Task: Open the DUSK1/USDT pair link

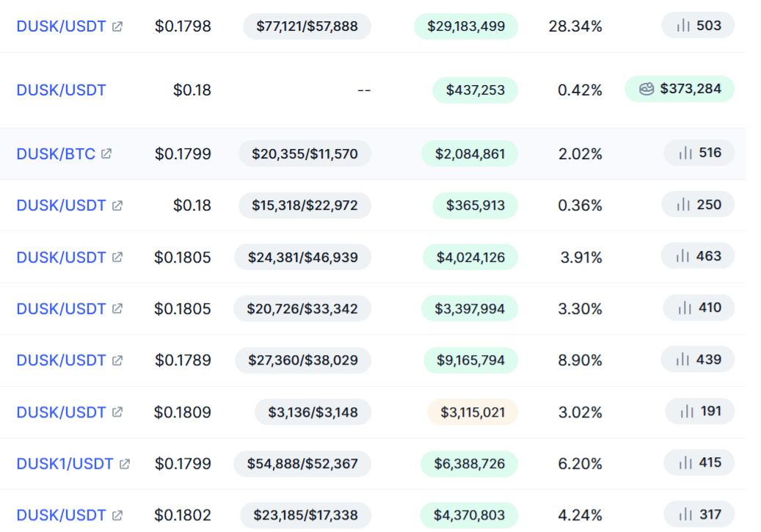Action: 65,464
